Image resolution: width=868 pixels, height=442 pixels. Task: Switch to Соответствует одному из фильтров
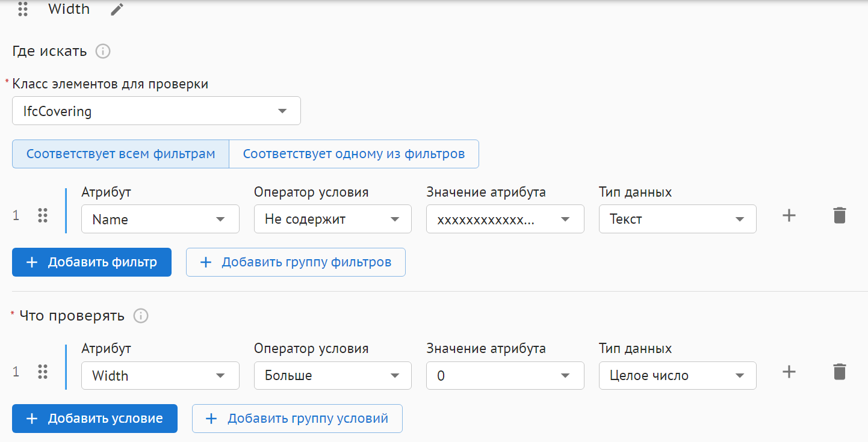coord(354,154)
